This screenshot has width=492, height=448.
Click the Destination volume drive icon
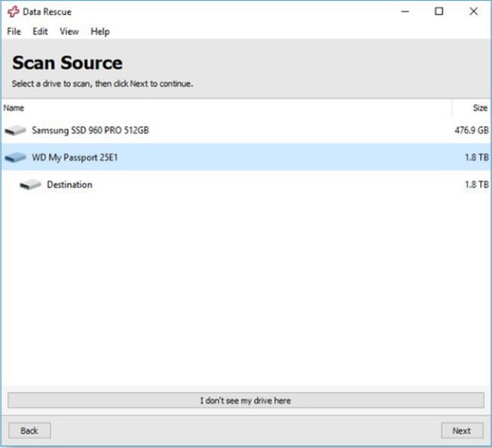30,185
